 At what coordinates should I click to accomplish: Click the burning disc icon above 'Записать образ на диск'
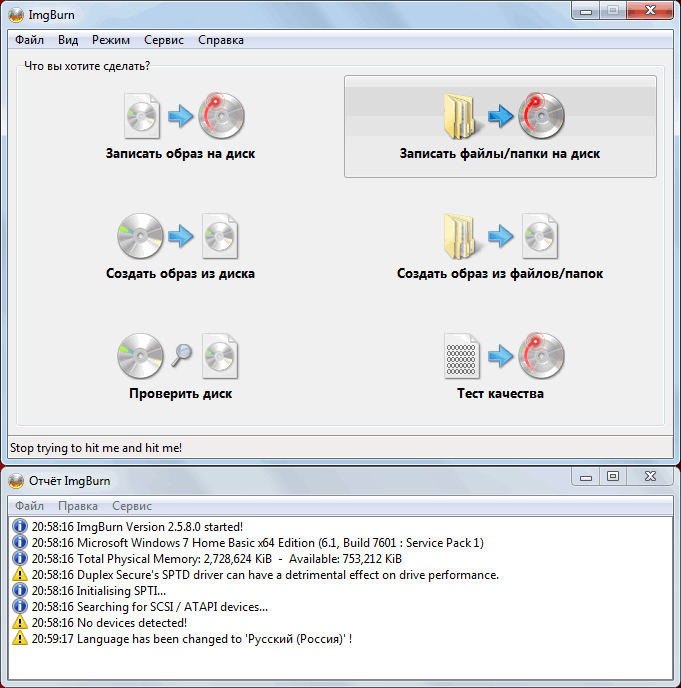coord(221,115)
